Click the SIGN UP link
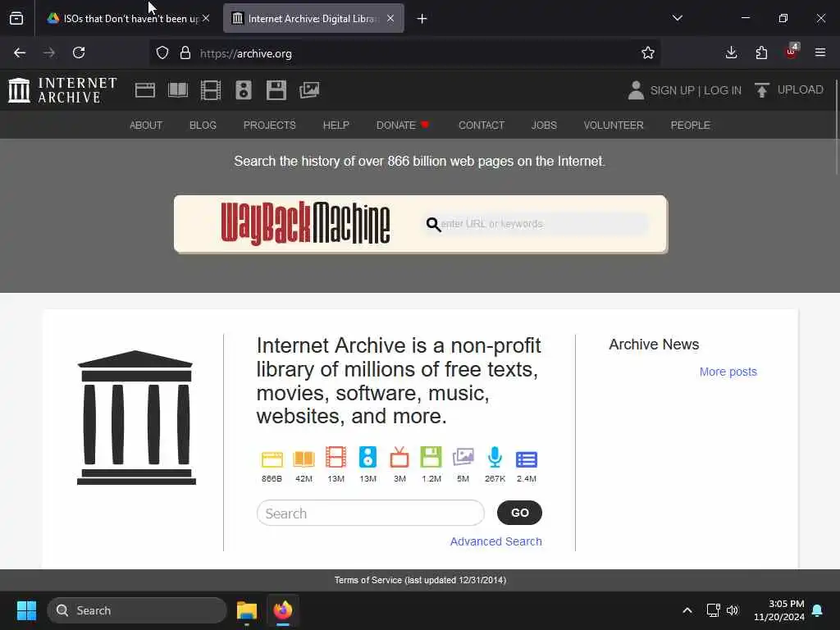Viewport: 840px width, 630px height. (672, 90)
